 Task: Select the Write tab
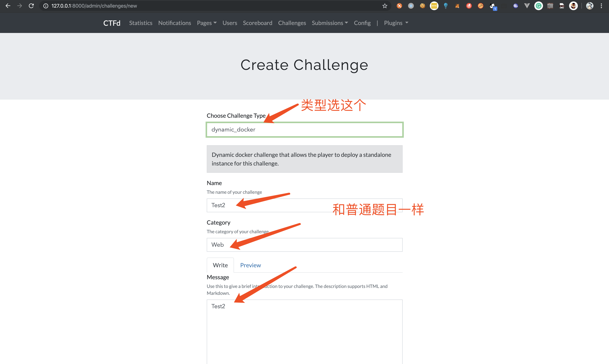(x=220, y=265)
